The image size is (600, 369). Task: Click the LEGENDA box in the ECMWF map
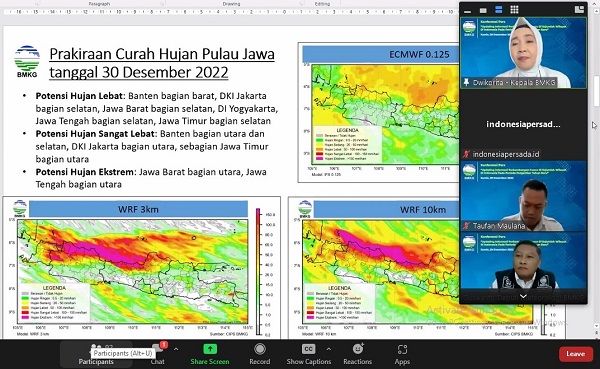(347, 144)
